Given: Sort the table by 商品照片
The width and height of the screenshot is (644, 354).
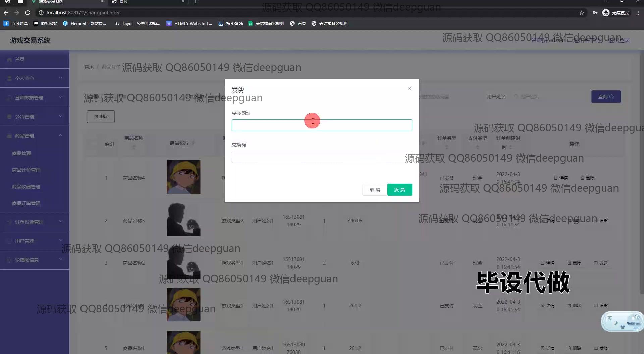Looking at the screenshot, I should click(x=193, y=143).
